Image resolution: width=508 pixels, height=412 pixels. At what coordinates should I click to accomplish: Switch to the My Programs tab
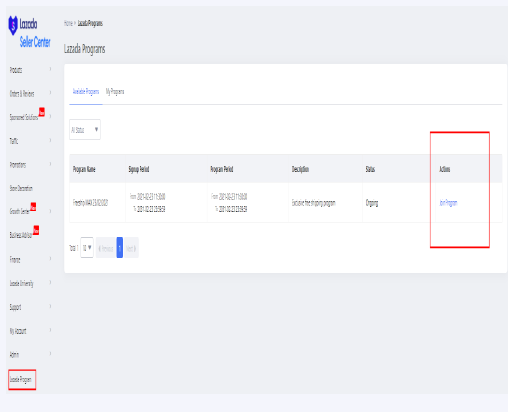click(x=115, y=91)
